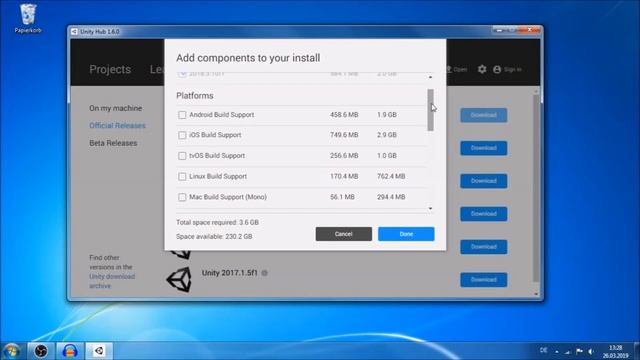The height and width of the screenshot is (360, 640).
Task: Click tvOS download size 256.6 MB
Action: pyautogui.click(x=344, y=156)
